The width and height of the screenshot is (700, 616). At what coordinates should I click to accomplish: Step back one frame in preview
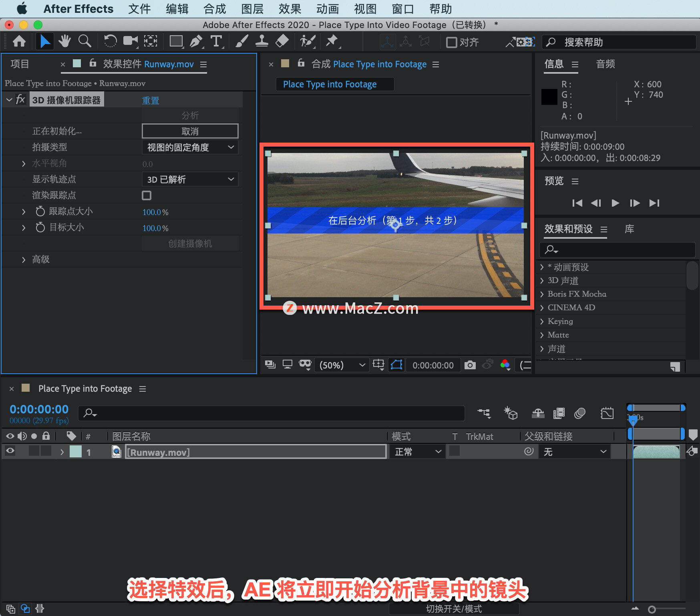(x=596, y=203)
